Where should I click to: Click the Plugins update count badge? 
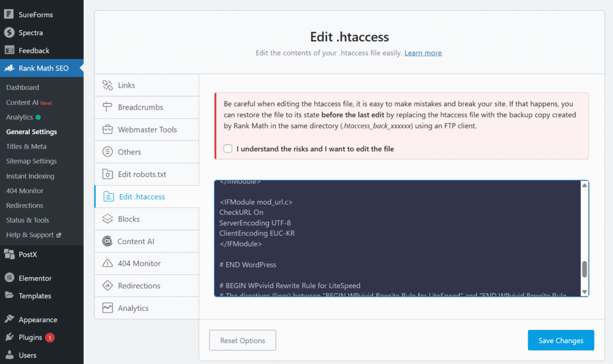[x=50, y=338]
